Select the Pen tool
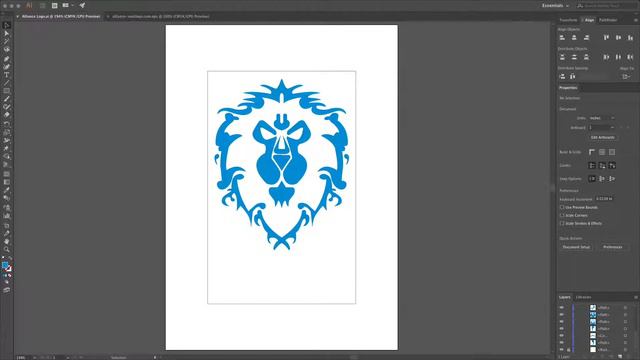Image resolution: width=640 pixels, height=360 pixels. [x=7, y=59]
